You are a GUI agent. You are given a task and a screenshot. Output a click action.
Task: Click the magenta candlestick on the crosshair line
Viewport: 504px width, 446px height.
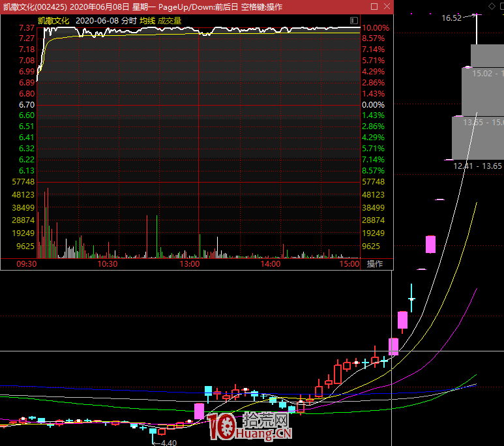pos(393,346)
